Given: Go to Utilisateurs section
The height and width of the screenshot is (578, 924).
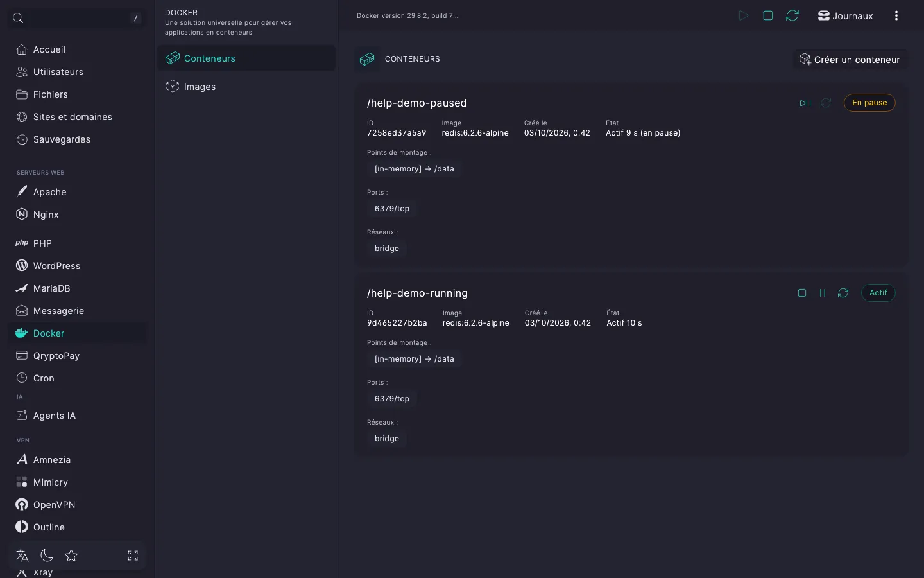Looking at the screenshot, I should 77,72.
